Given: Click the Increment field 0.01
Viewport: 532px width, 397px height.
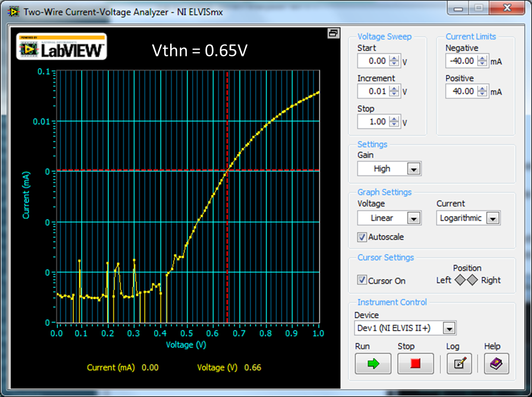Looking at the screenshot, I should pos(373,91).
